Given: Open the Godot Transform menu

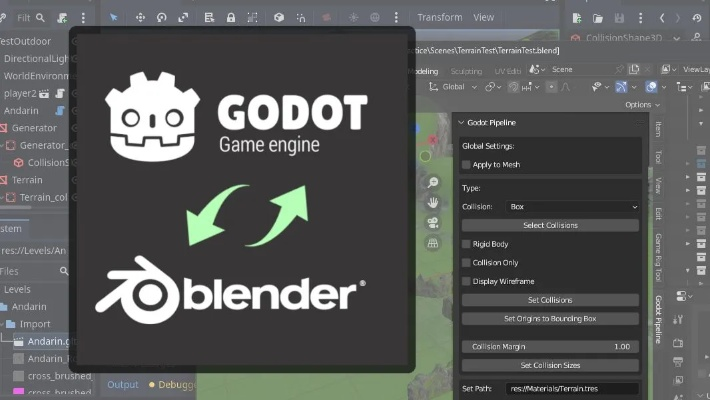Looking at the screenshot, I should click(x=440, y=17).
